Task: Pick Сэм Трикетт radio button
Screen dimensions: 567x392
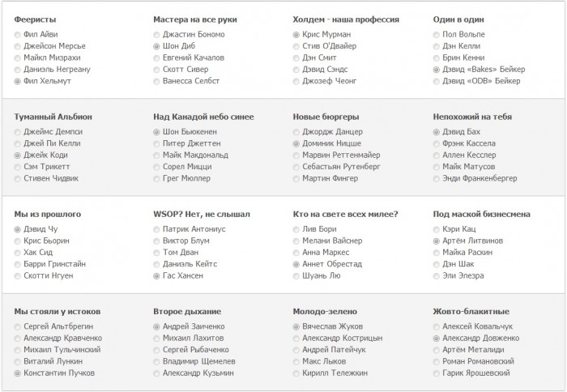Action: tap(19, 166)
